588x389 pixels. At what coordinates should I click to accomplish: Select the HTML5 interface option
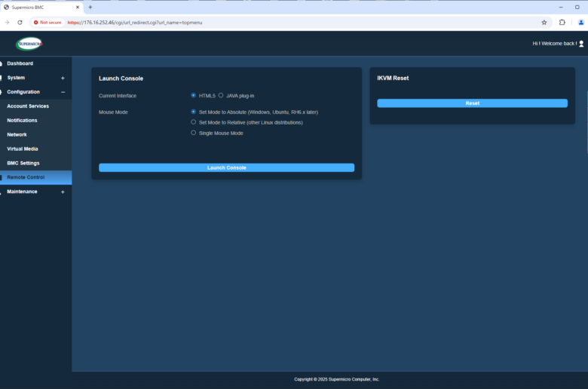(x=194, y=95)
